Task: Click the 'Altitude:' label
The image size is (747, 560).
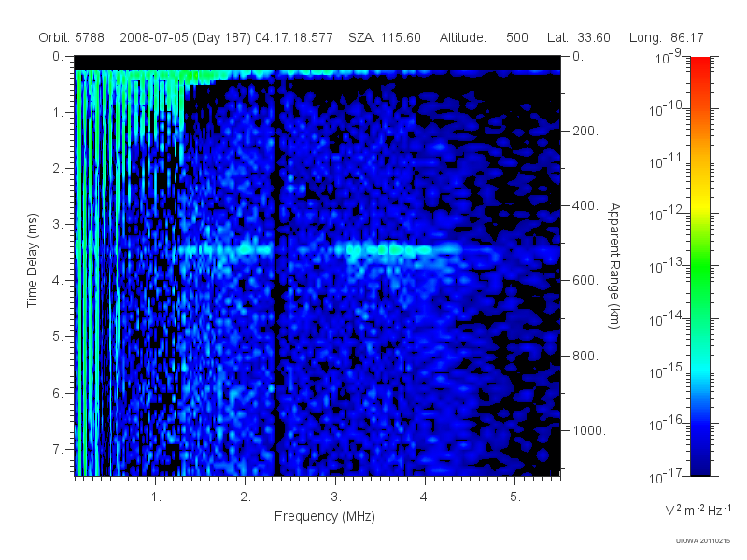Action: [x=462, y=37]
